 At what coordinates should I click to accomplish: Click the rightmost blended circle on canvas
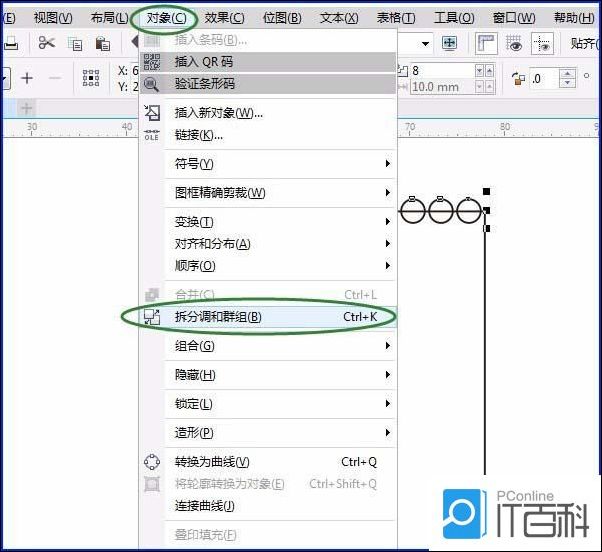pos(468,210)
